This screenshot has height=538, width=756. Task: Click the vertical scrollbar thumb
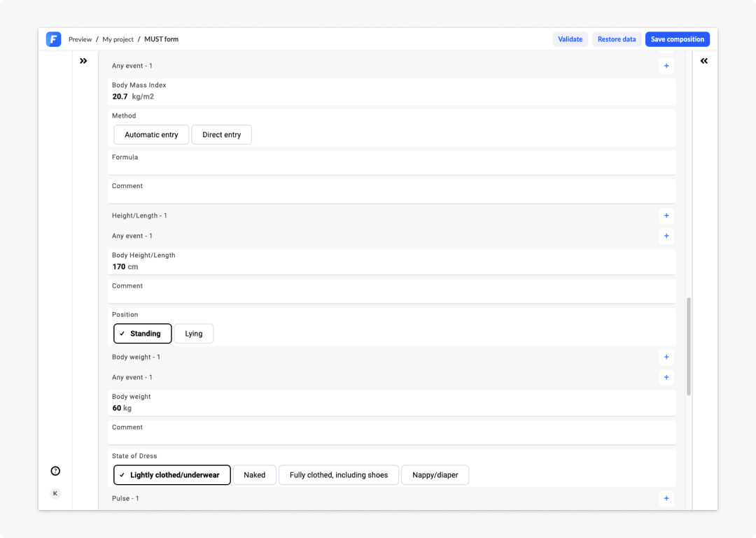tap(689, 346)
